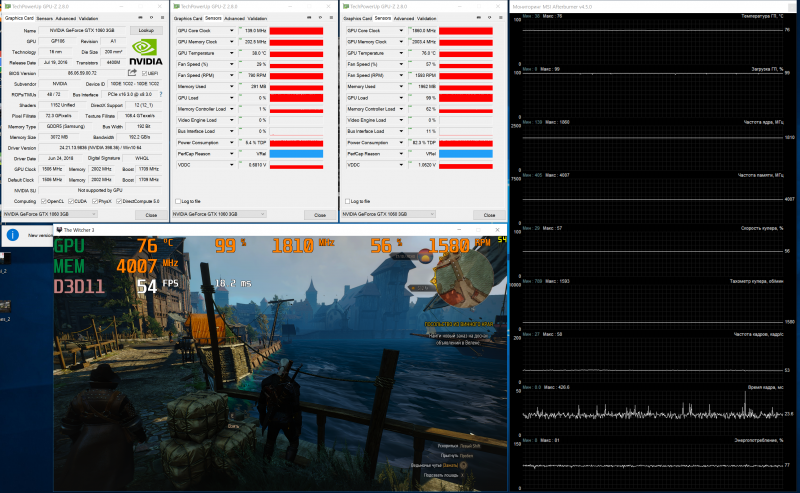Click The Witcher 3 window title icon

click(59, 230)
